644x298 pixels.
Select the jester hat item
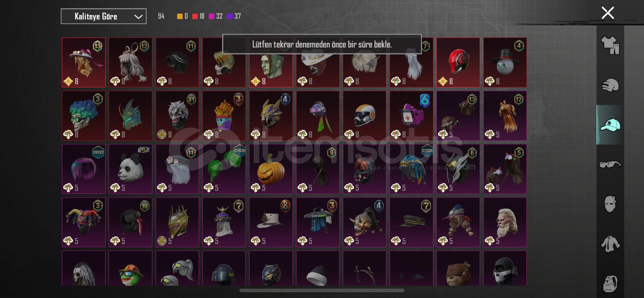84,222
